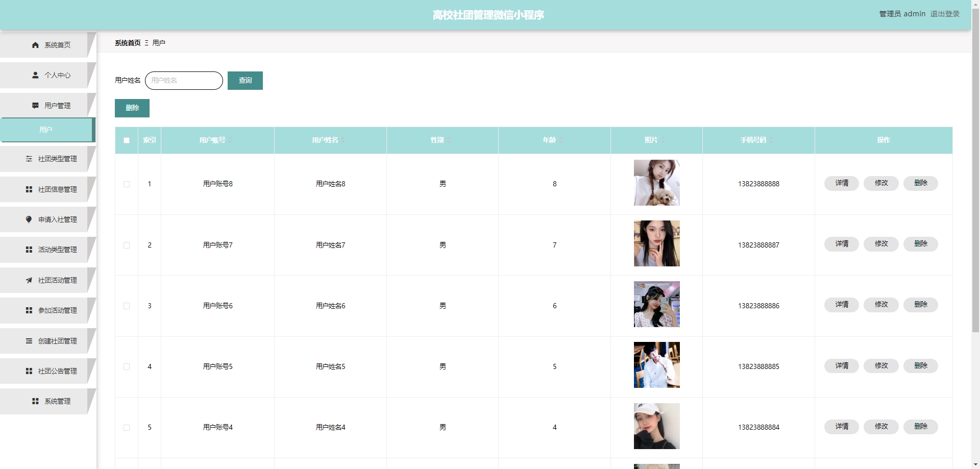Open the photo thumbnail of 用户姓名6

[x=657, y=304]
